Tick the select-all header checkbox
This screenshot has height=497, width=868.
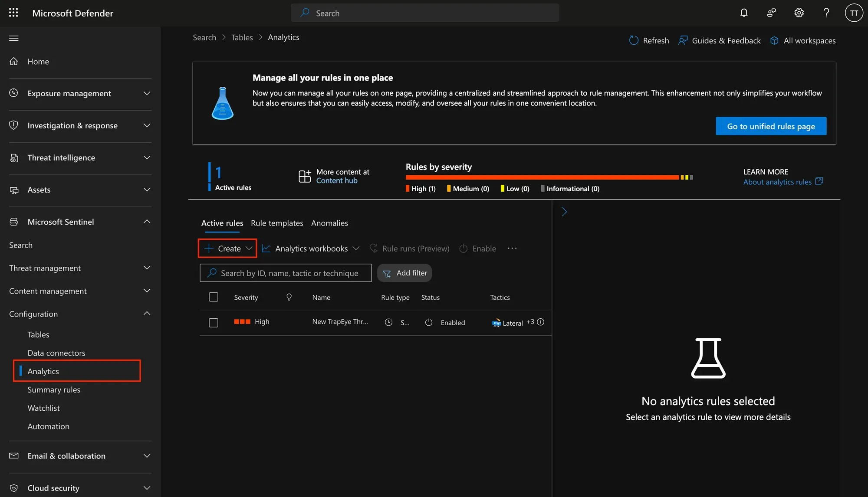tap(213, 297)
